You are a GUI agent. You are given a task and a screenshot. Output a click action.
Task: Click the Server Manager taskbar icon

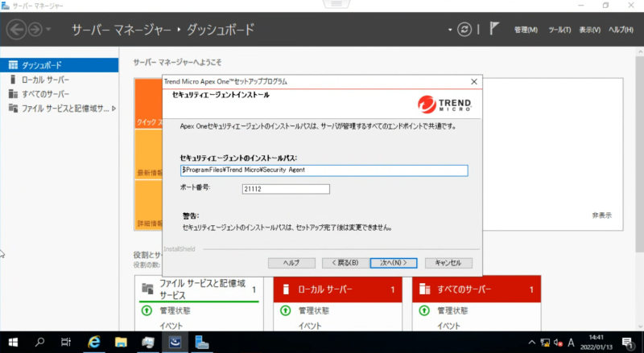point(202,342)
